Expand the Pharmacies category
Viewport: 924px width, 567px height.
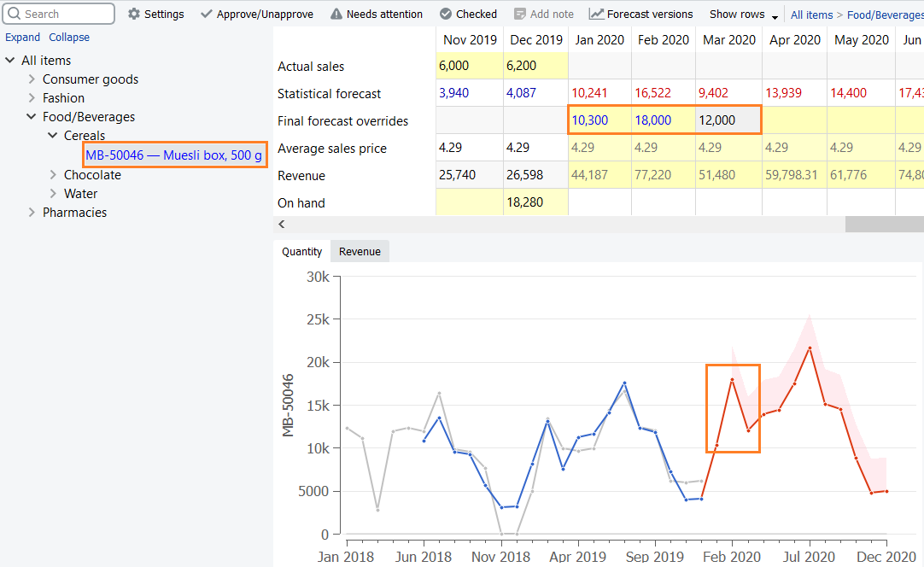coord(32,213)
